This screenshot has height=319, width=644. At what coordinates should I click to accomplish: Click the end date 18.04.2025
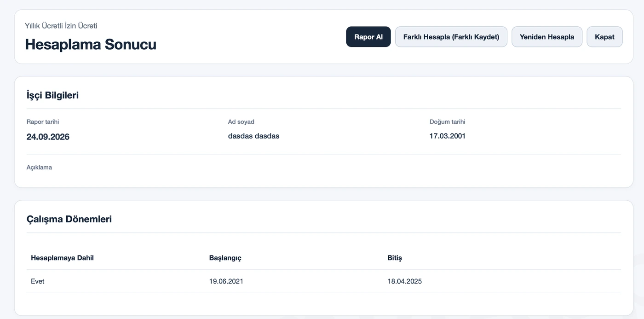[404, 281]
